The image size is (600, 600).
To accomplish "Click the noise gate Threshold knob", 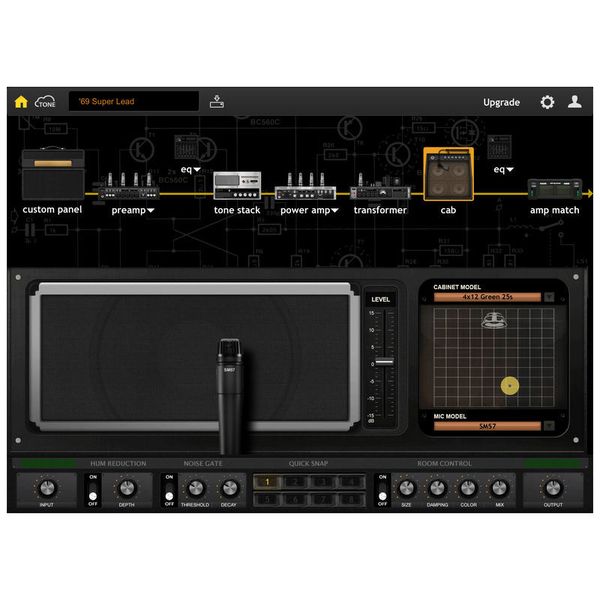I will 196,488.
